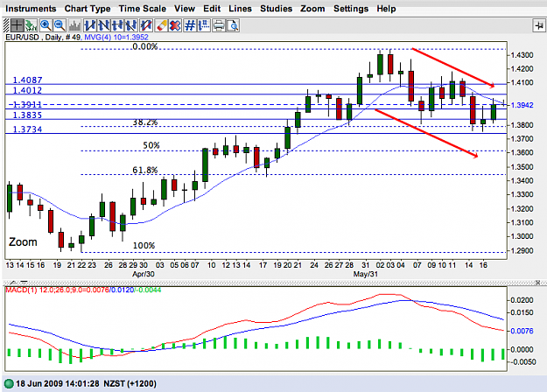547x392 pixels.
Task: Select the crosshair cursor tool
Action: pyautogui.click(x=17, y=25)
